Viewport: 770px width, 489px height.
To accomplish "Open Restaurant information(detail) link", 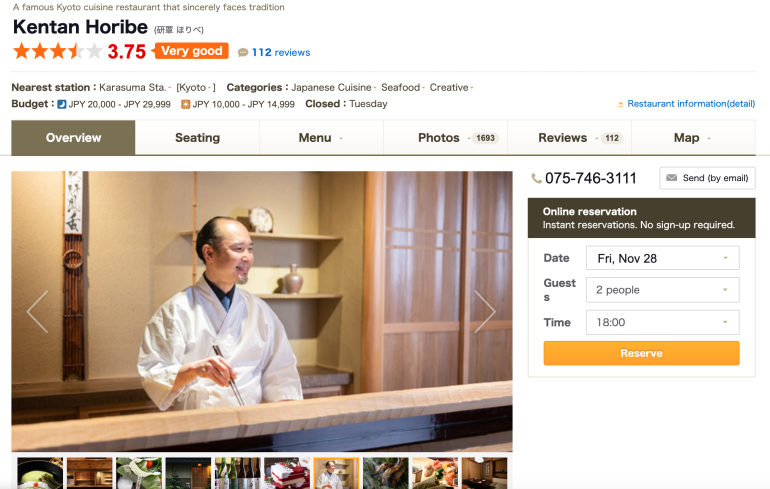I will 691,104.
